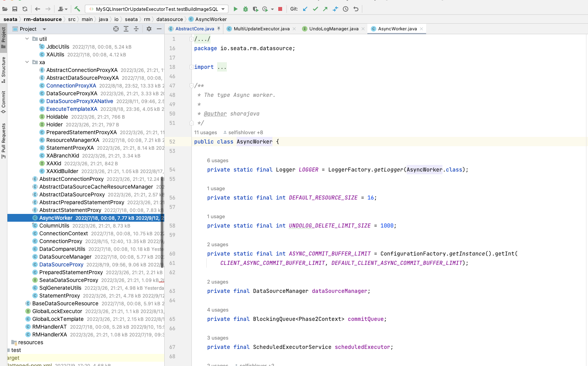Open the run configuration dropdown
588x366 pixels.
(x=223, y=9)
